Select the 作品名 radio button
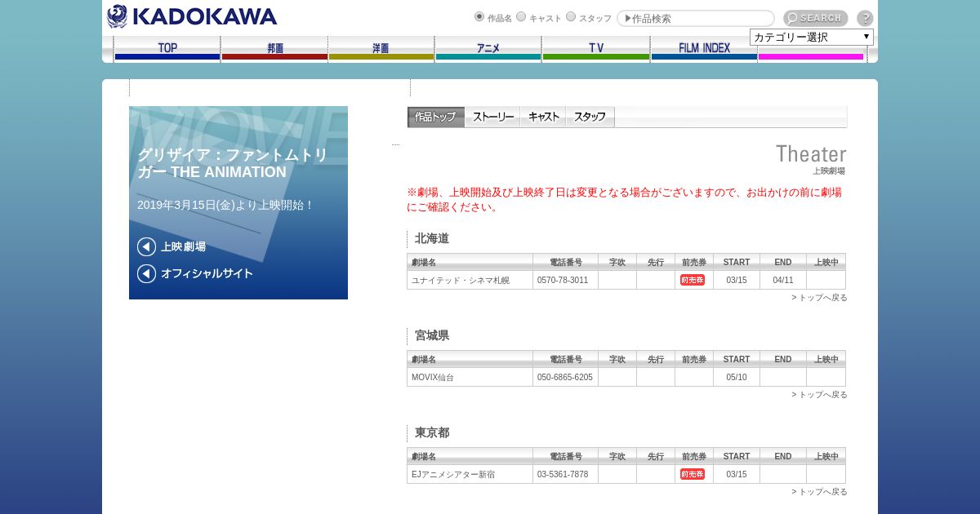Screen dimensions: 980x514 [479, 16]
